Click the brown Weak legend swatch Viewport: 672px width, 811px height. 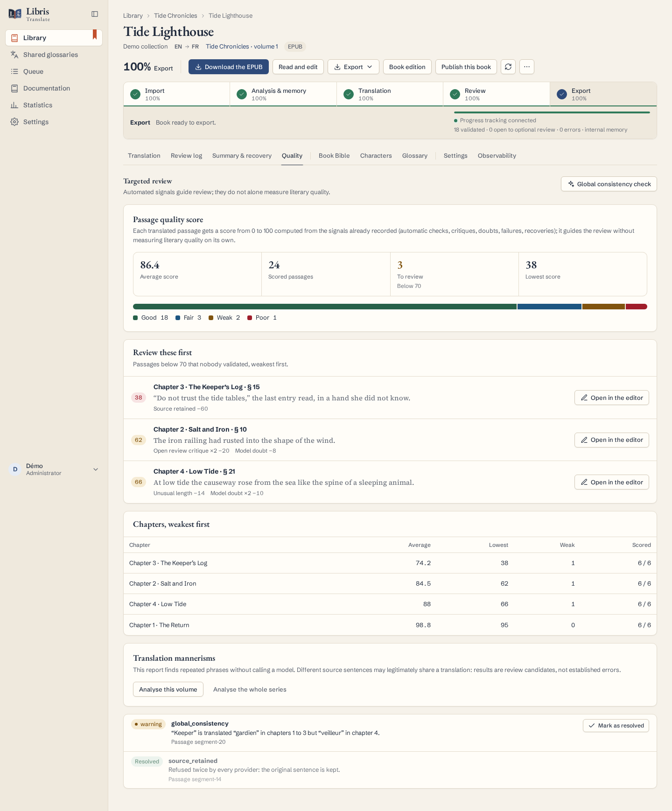click(211, 318)
